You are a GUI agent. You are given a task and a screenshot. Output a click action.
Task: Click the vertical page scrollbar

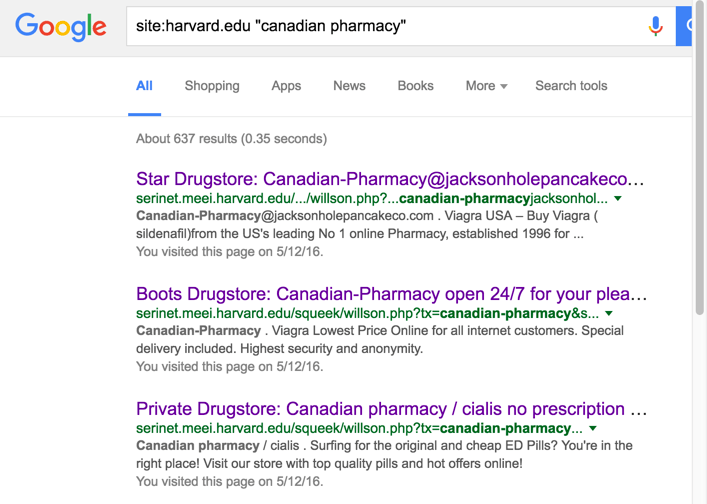point(700,158)
